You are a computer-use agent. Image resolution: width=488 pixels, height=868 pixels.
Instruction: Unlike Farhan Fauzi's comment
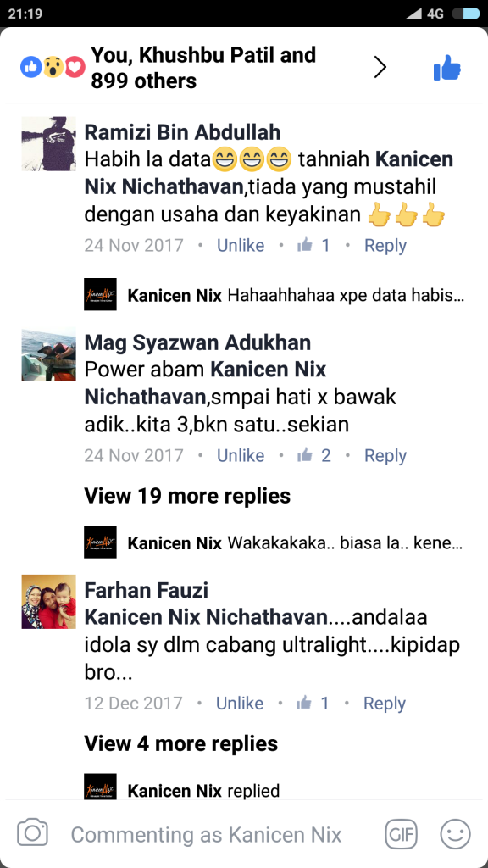pos(240,703)
